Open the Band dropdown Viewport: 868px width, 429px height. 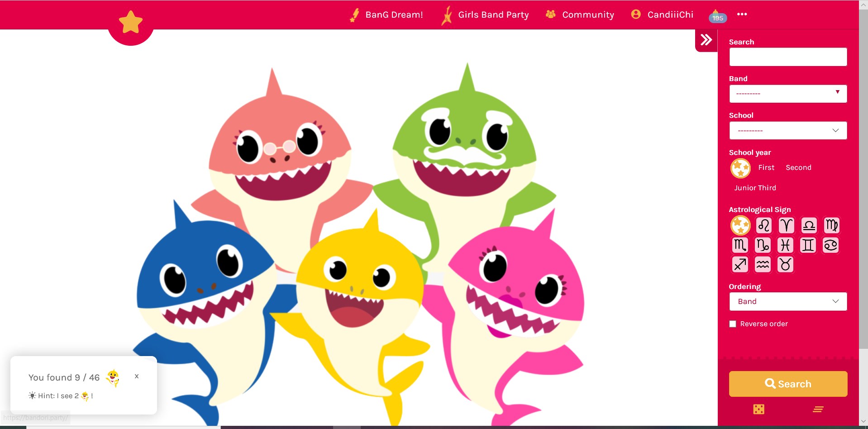click(x=788, y=94)
